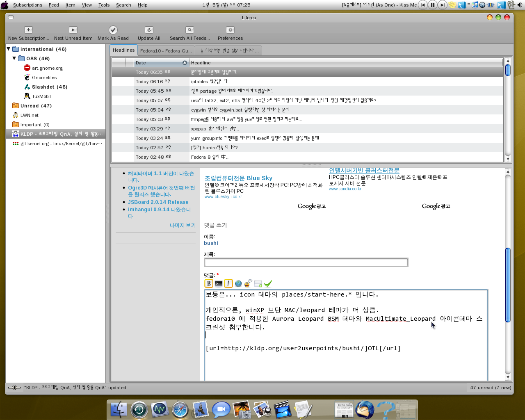The width and height of the screenshot is (525, 420).
Task: Open the JSBoard 2.0.14 Release link
Action: pyautogui.click(x=158, y=202)
